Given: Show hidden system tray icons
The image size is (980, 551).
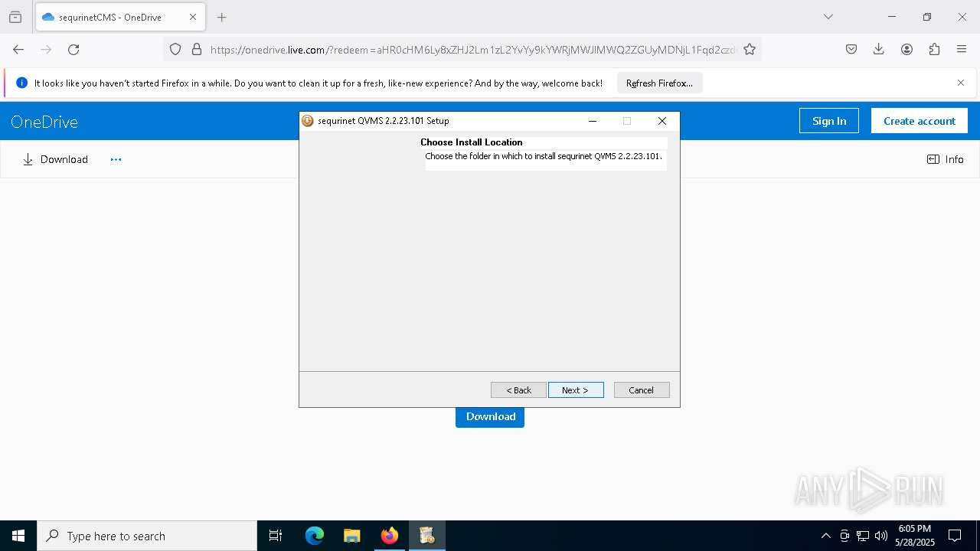Looking at the screenshot, I should point(825,536).
